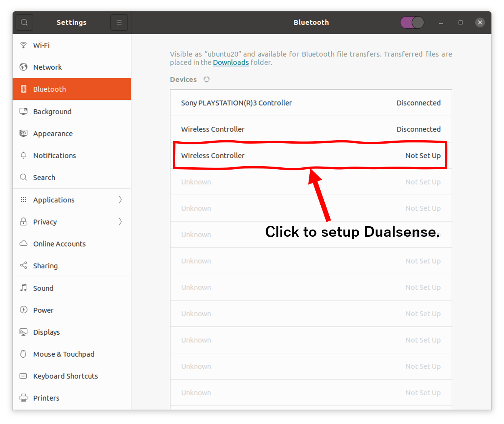504x424 pixels.
Task: Open Mouse & Touchpad label
Action: pos(64,354)
